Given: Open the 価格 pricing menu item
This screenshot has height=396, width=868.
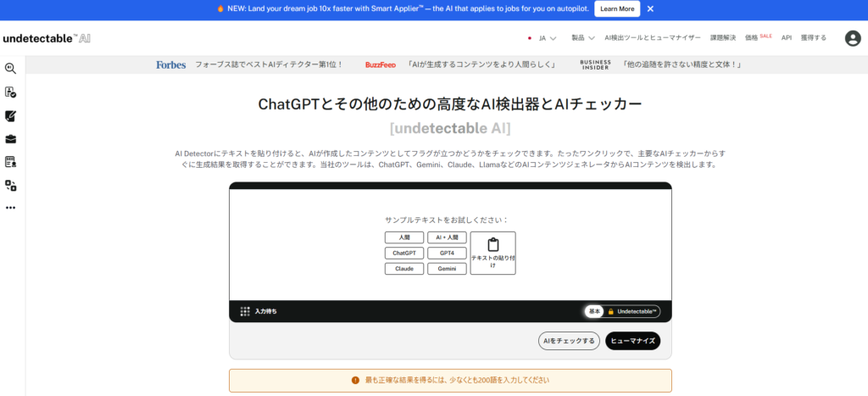Looking at the screenshot, I should pyautogui.click(x=751, y=38).
